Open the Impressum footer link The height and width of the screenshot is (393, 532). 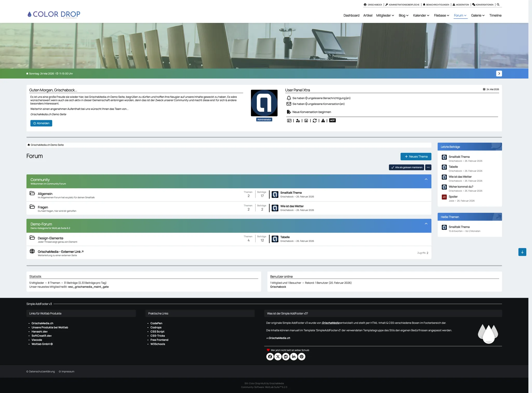(68, 371)
